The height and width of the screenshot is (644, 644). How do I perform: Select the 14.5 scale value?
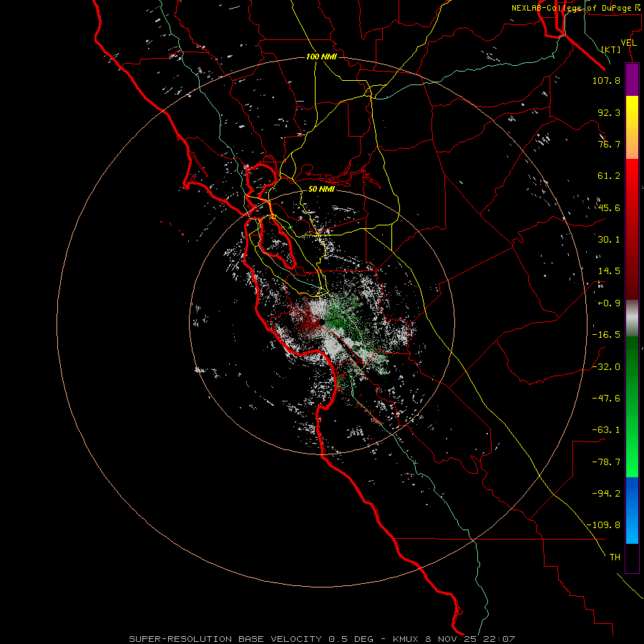tap(609, 271)
